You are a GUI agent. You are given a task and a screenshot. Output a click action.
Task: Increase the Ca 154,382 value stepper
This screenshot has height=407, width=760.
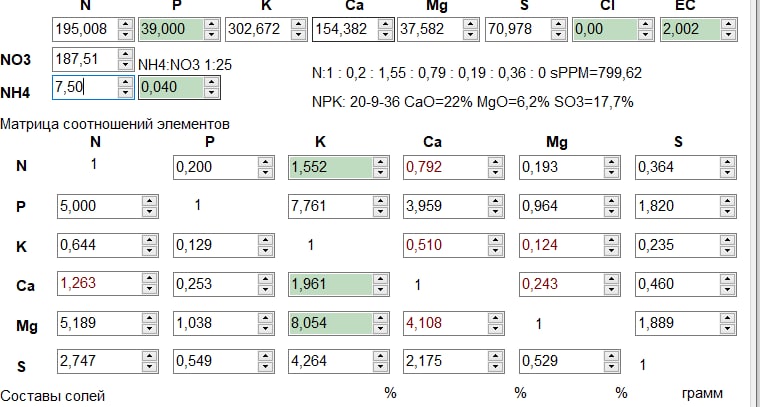point(385,24)
